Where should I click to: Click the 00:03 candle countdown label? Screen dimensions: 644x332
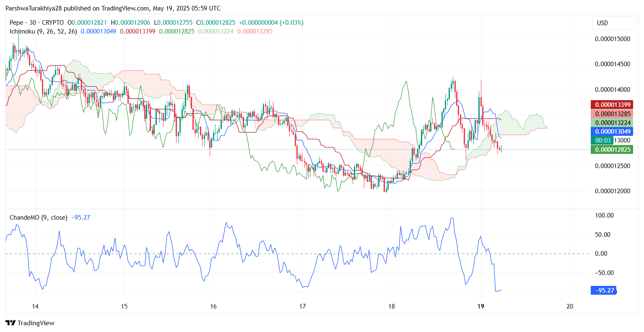click(602, 140)
